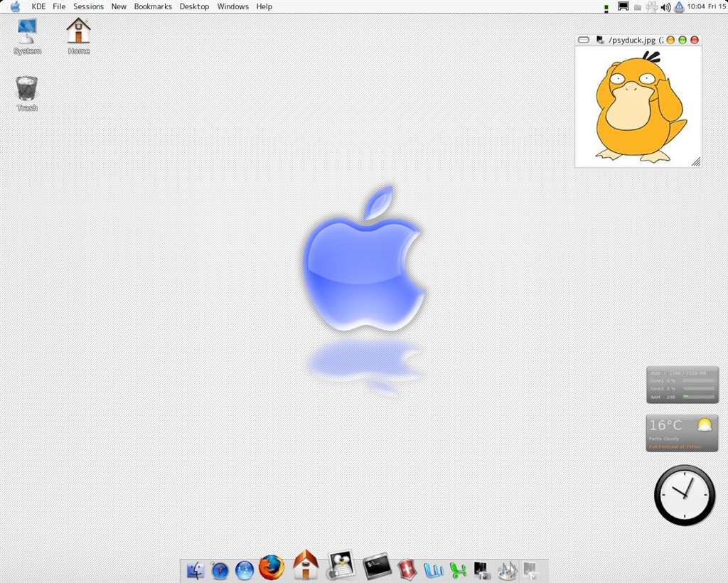This screenshot has width=728, height=583.
Task: Click the volume speaker icon in tray
Action: tap(665, 7)
